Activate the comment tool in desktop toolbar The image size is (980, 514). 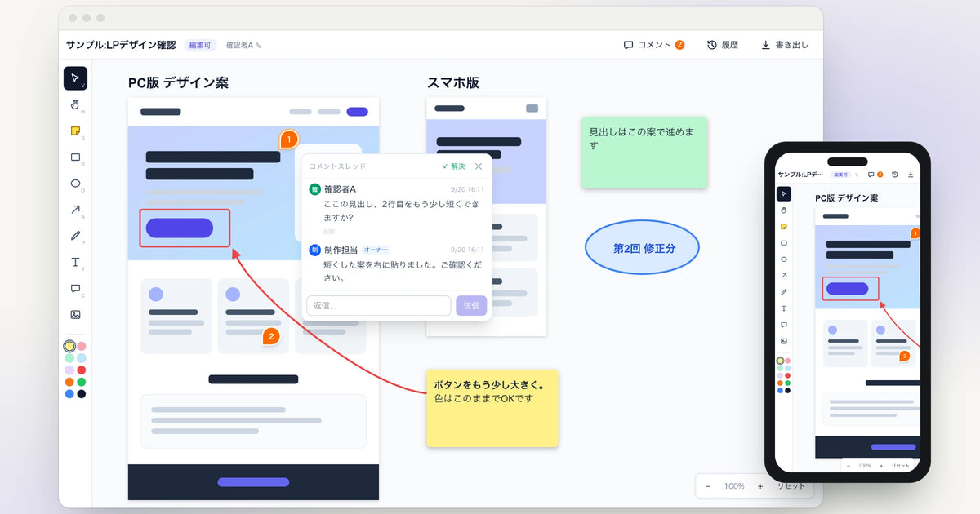pos(75,288)
